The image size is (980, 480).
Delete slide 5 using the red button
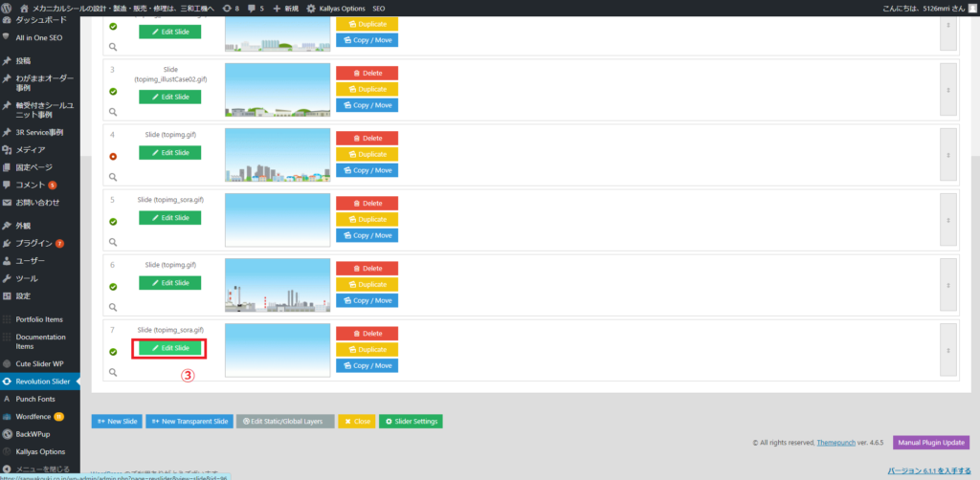[x=367, y=203]
